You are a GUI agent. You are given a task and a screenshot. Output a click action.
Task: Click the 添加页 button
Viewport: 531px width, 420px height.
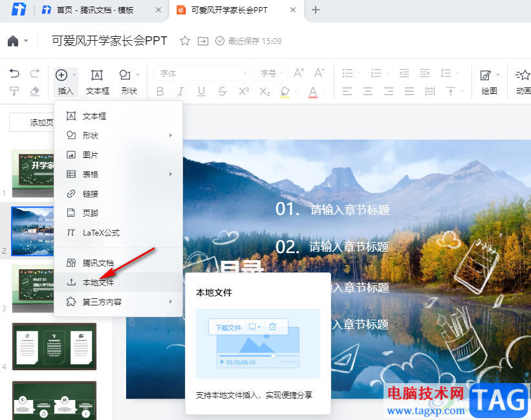(32, 122)
